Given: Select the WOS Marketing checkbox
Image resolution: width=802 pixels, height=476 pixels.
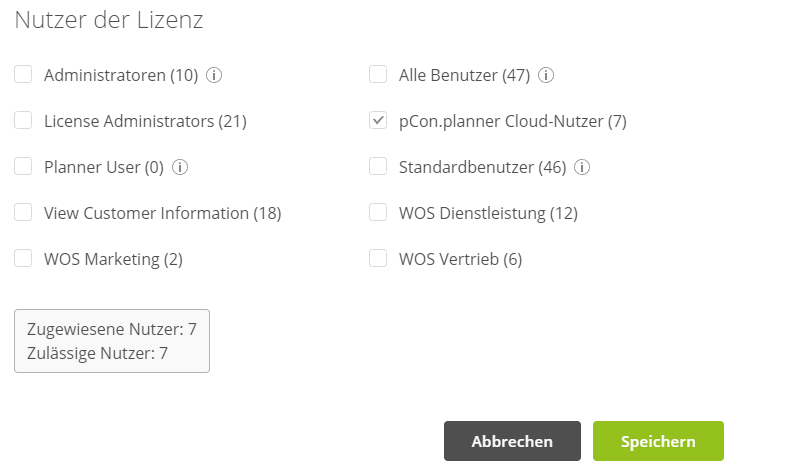Looking at the screenshot, I should pyautogui.click(x=23, y=258).
